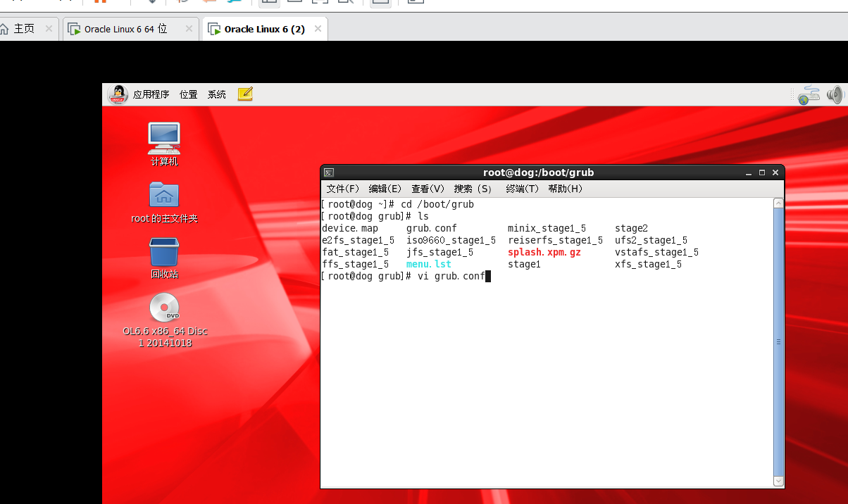The height and width of the screenshot is (504, 848).
Task: Open the 计算机 desktop icon
Action: 164,144
